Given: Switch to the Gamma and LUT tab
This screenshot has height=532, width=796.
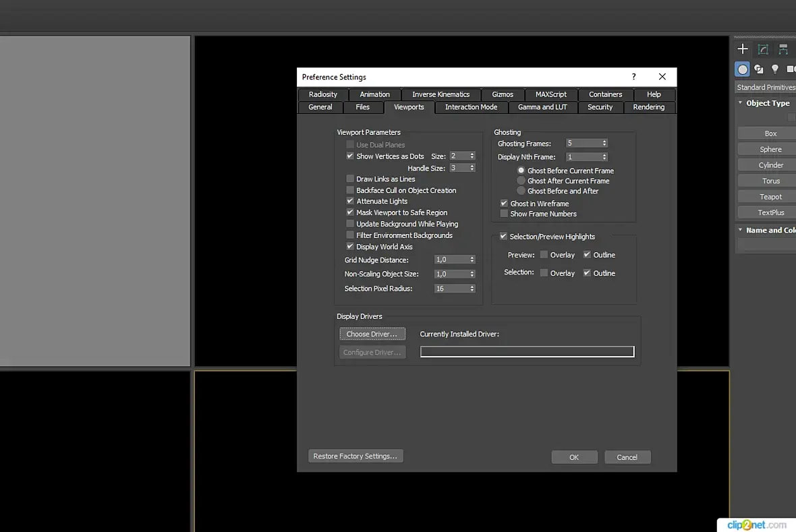Looking at the screenshot, I should point(542,107).
